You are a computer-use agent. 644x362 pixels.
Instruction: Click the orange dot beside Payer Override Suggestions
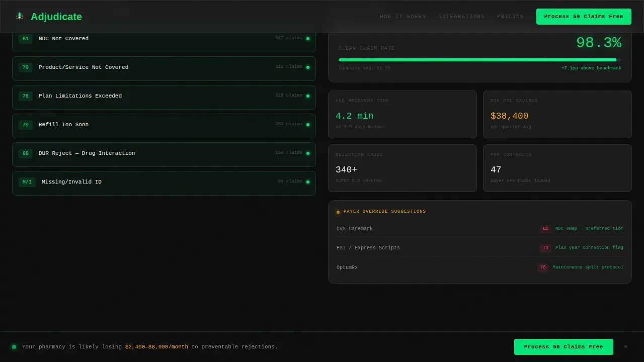pyautogui.click(x=338, y=212)
